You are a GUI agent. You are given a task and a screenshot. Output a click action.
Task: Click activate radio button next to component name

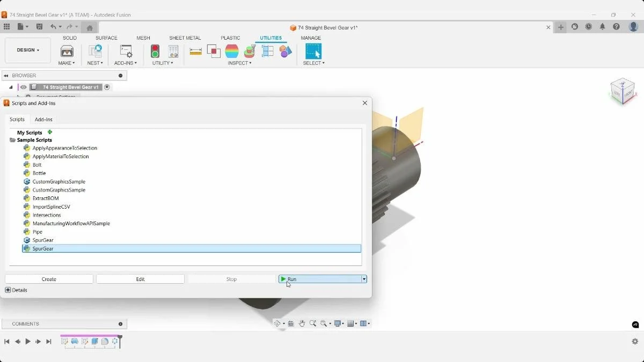[x=107, y=87]
